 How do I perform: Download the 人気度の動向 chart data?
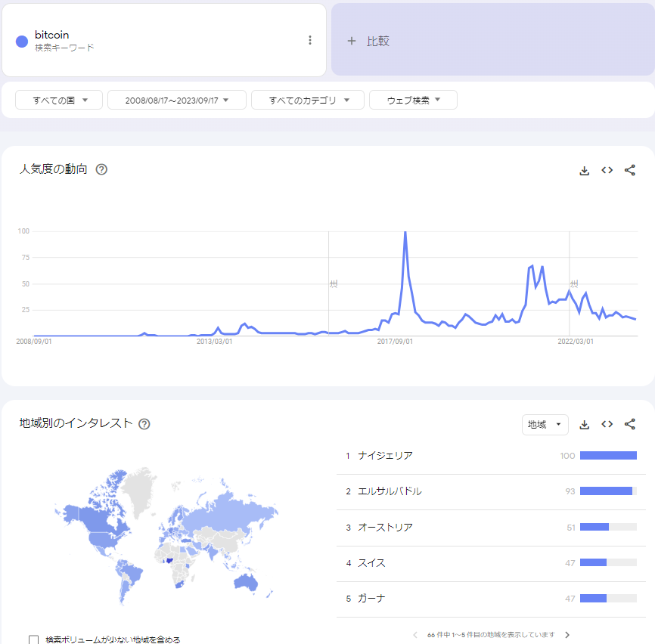[x=585, y=170]
